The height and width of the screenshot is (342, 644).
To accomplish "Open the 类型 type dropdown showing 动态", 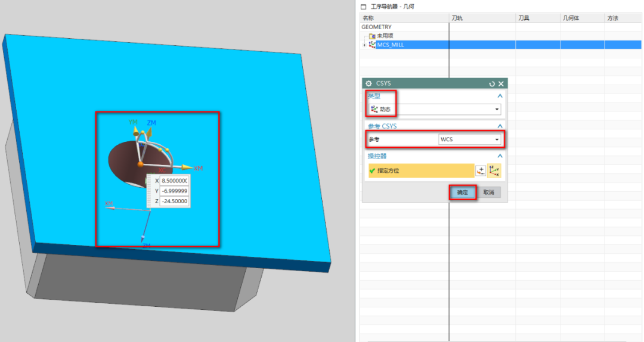I will 434,110.
